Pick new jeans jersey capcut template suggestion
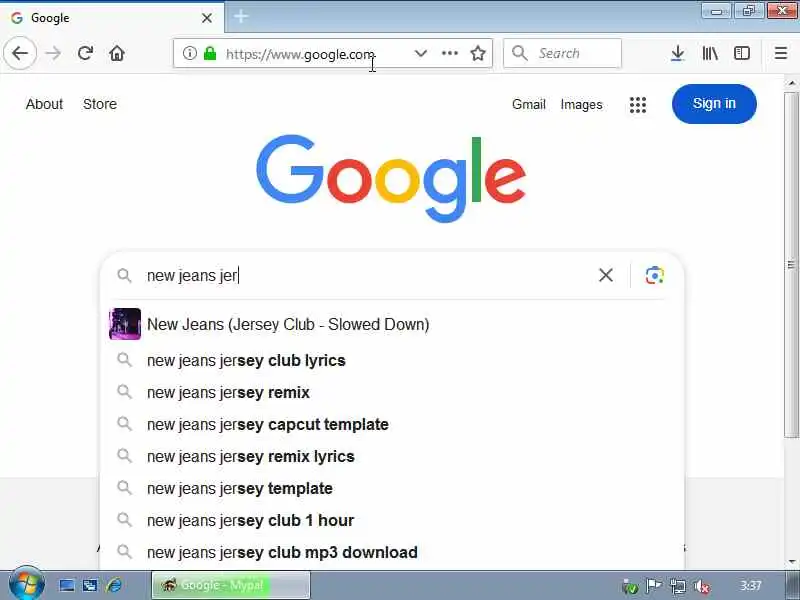This screenshot has width=800, height=600. [x=392, y=424]
